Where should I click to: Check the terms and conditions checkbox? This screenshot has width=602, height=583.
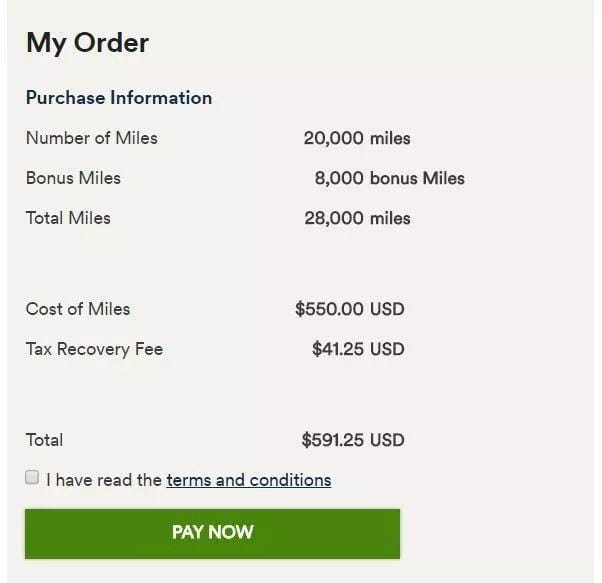point(32,478)
